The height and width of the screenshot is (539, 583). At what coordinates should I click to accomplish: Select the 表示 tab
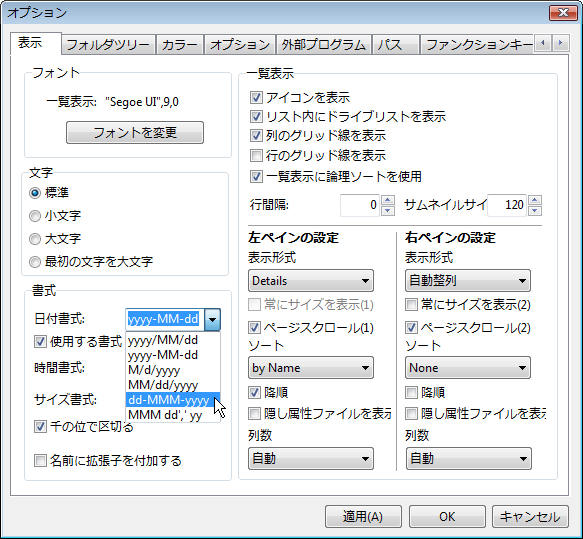coord(36,43)
